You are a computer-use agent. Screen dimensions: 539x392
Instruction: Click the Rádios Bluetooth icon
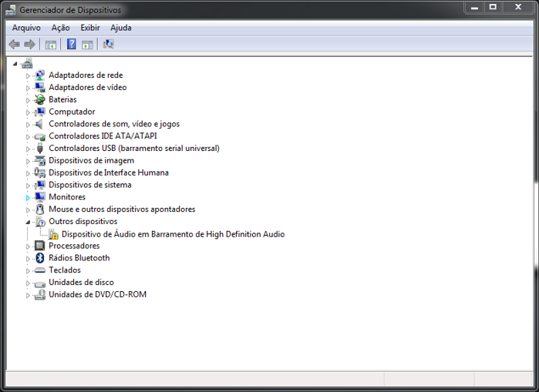40,258
